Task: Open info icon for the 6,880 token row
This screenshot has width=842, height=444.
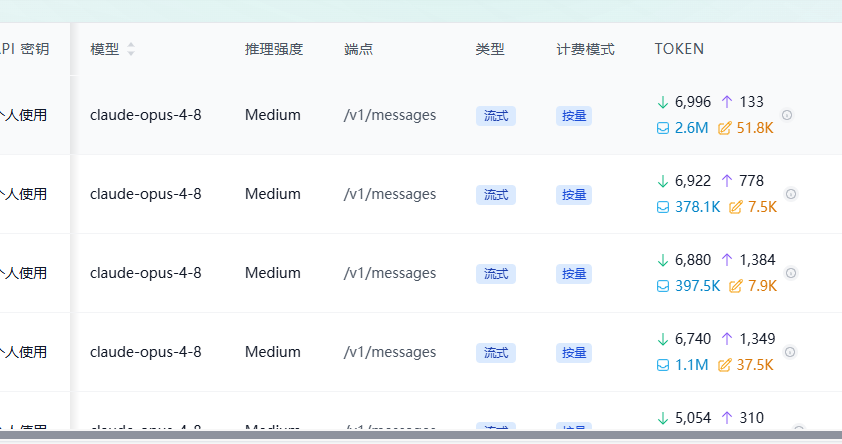Action: tap(790, 273)
